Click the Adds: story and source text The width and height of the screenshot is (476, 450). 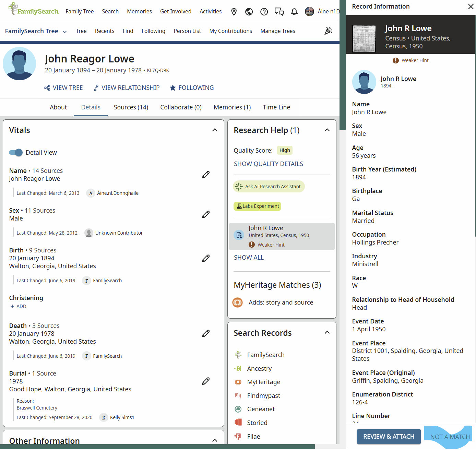point(281,303)
